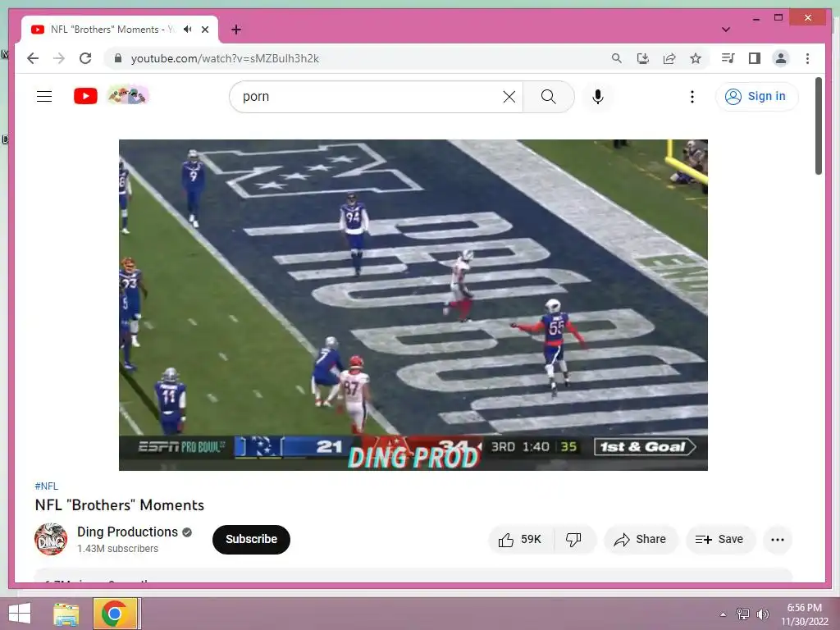The height and width of the screenshot is (630, 840).
Task: Open Ding Productions channel name link
Action: pos(127,532)
